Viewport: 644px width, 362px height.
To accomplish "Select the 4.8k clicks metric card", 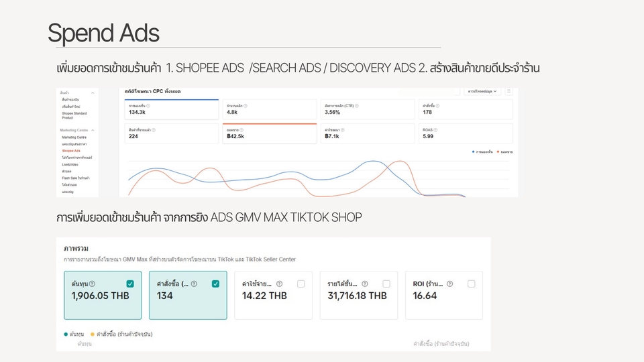I will pyautogui.click(x=270, y=109).
